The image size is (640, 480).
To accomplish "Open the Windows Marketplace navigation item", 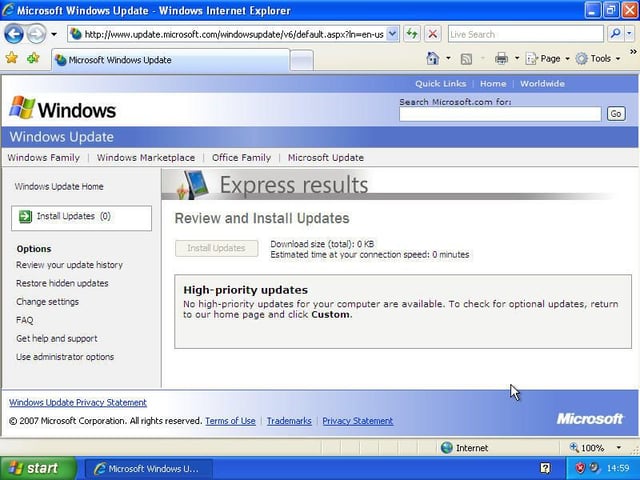I will tap(146, 158).
